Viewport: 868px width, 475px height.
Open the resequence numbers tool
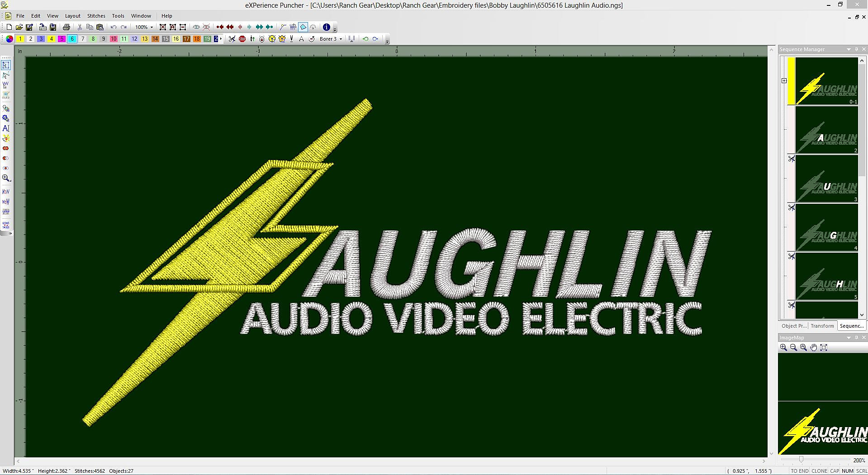click(6, 225)
